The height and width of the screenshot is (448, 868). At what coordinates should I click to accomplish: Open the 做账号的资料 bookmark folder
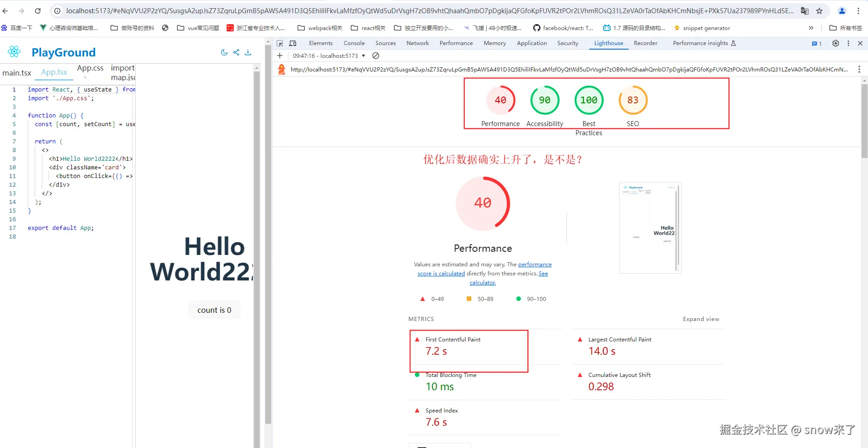(132, 28)
